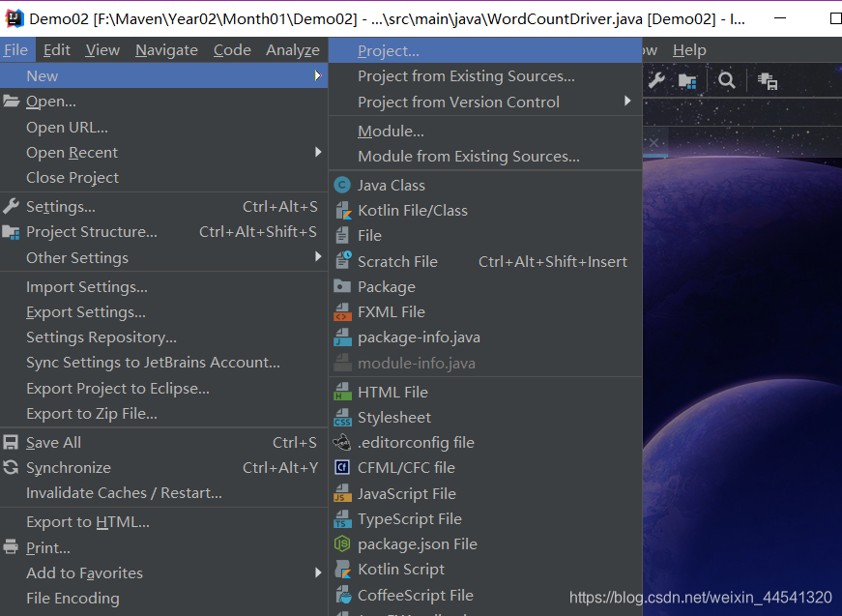Expand the Add to Favorites submenu arrow

(x=318, y=572)
